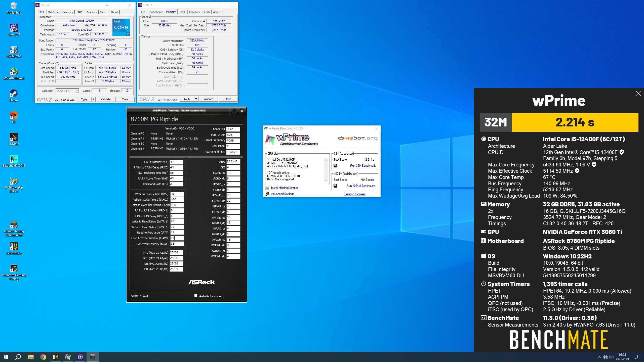Click the Gear Mode field
644x362 pixels.
click(x=233, y=146)
